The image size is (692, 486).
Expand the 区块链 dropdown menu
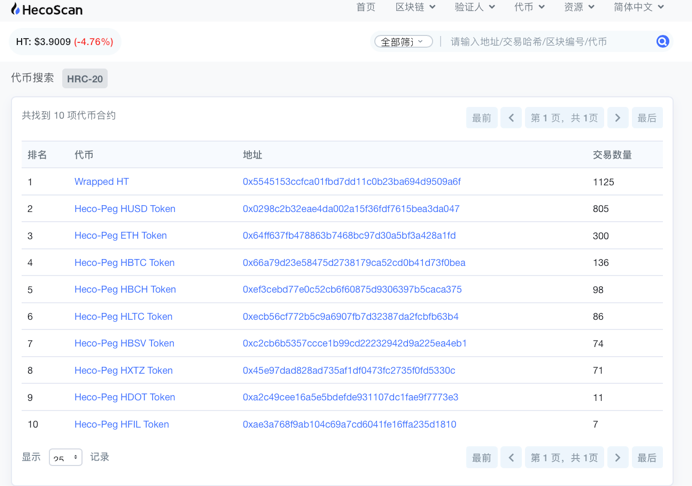tap(415, 7)
